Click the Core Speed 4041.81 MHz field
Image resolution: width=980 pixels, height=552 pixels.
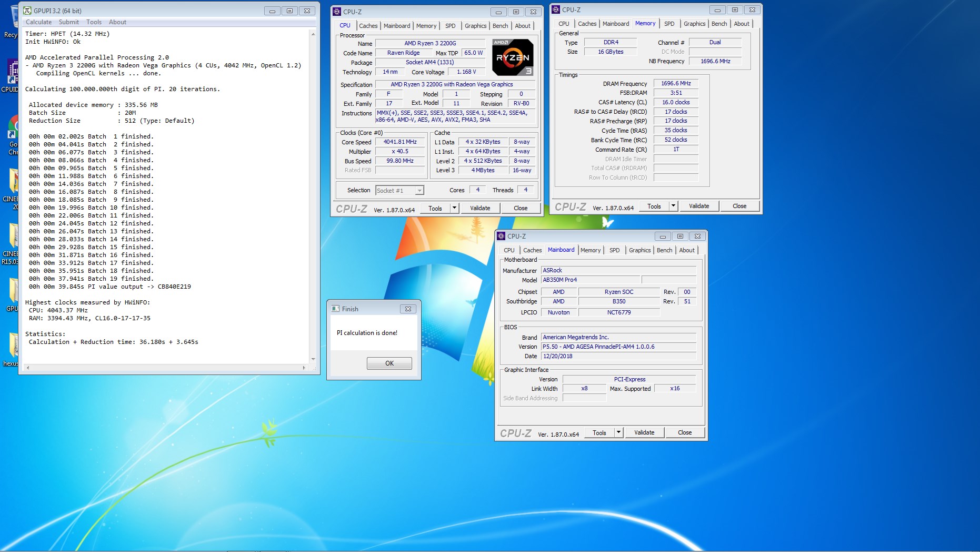click(400, 142)
